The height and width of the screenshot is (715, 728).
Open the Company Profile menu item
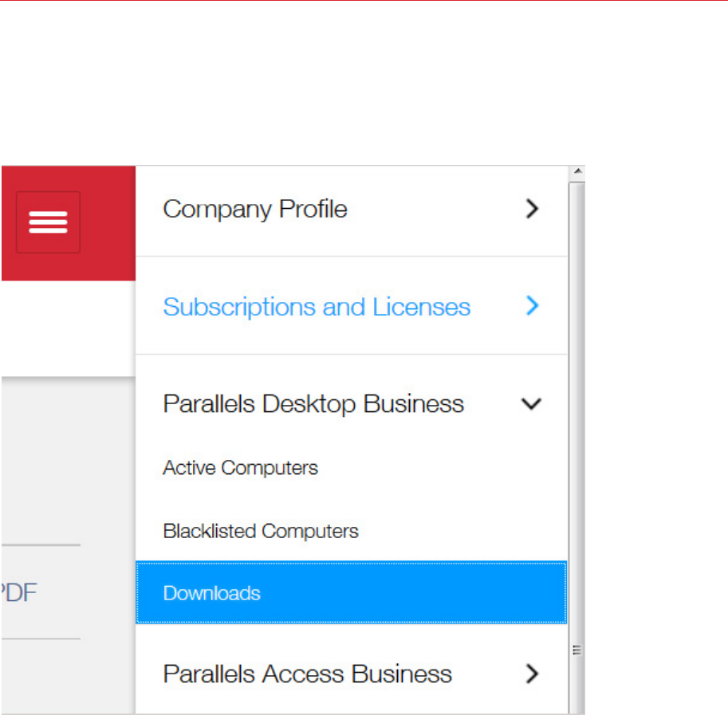(255, 210)
